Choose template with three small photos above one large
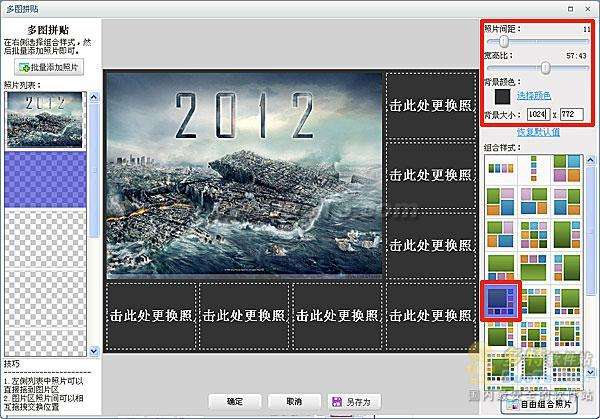The height and width of the screenshot is (419, 600). click(x=534, y=267)
